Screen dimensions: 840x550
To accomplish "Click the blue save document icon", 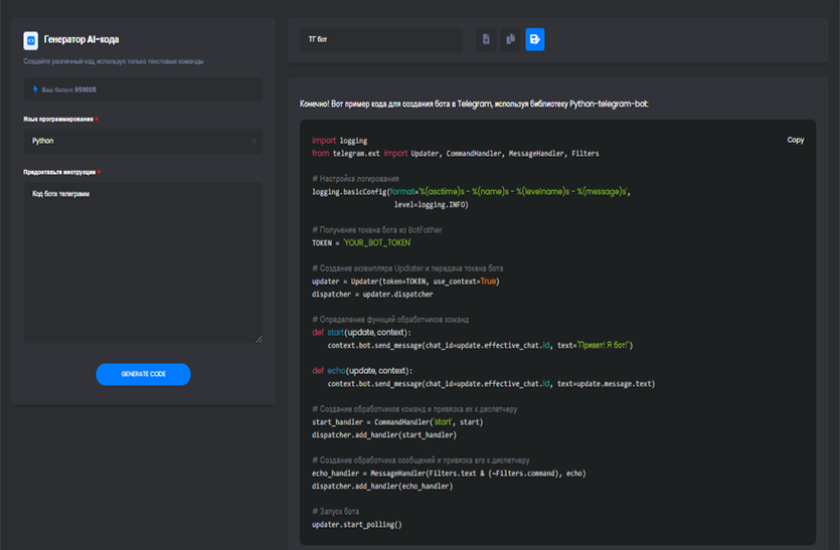I will [535, 39].
